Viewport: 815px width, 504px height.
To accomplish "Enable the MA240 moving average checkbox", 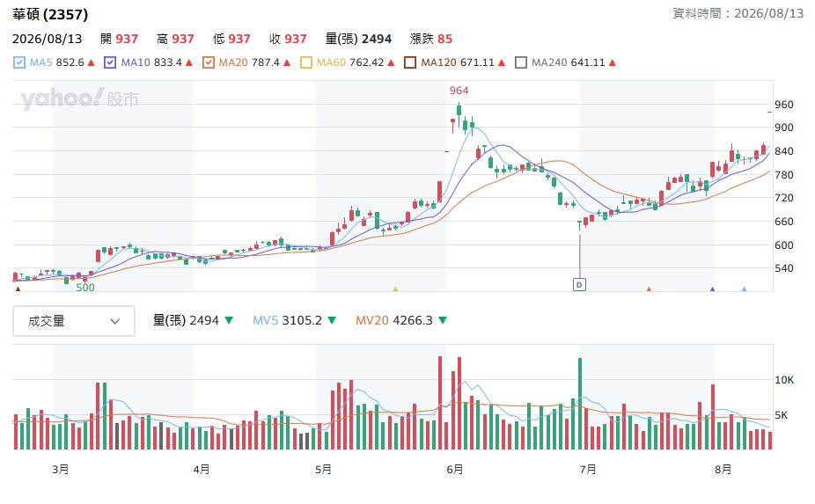I will point(521,62).
